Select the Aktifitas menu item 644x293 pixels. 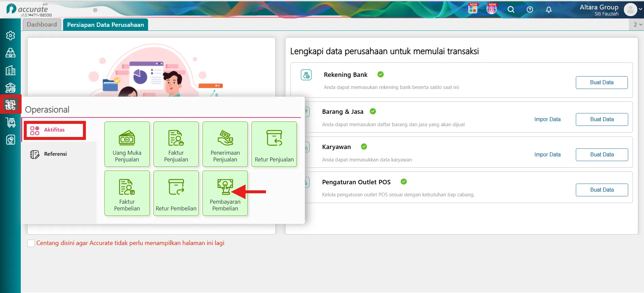tap(54, 130)
